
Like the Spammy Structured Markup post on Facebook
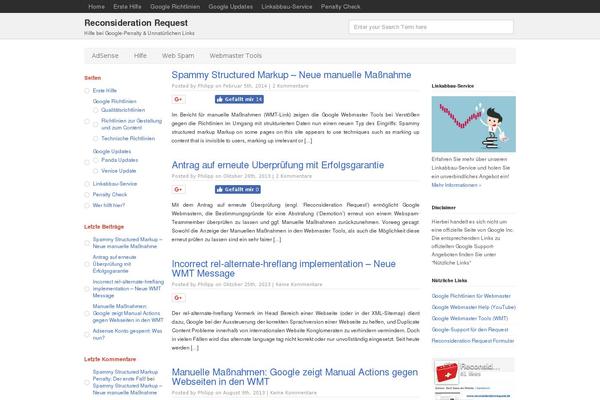tap(239, 100)
